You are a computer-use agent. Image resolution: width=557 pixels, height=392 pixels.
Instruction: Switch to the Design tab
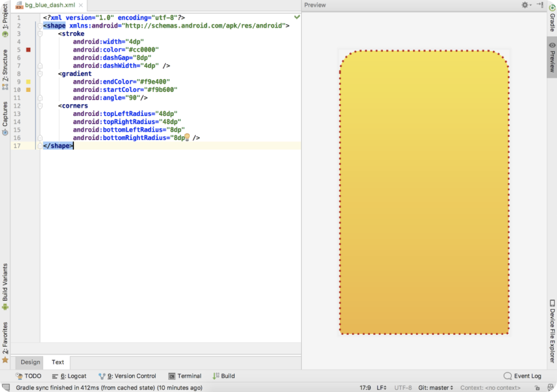tap(30, 362)
